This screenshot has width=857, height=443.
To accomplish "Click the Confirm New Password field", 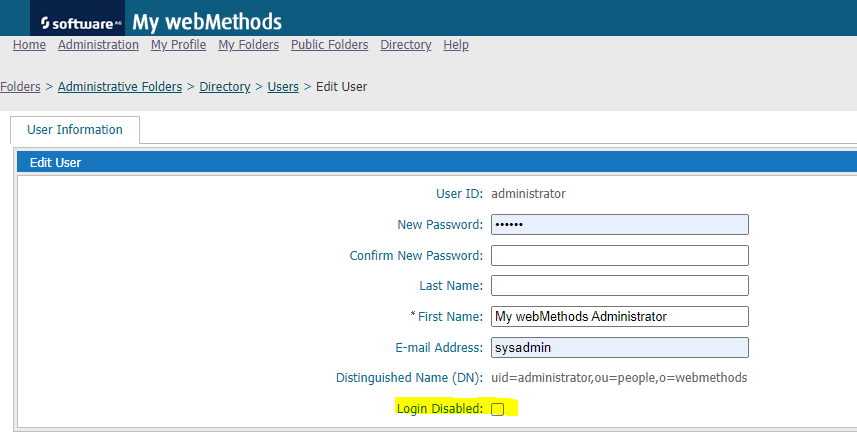I will [x=620, y=255].
